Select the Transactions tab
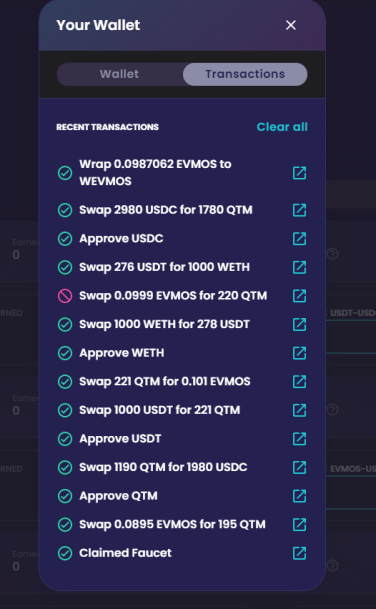The height and width of the screenshot is (609, 376). pos(245,74)
